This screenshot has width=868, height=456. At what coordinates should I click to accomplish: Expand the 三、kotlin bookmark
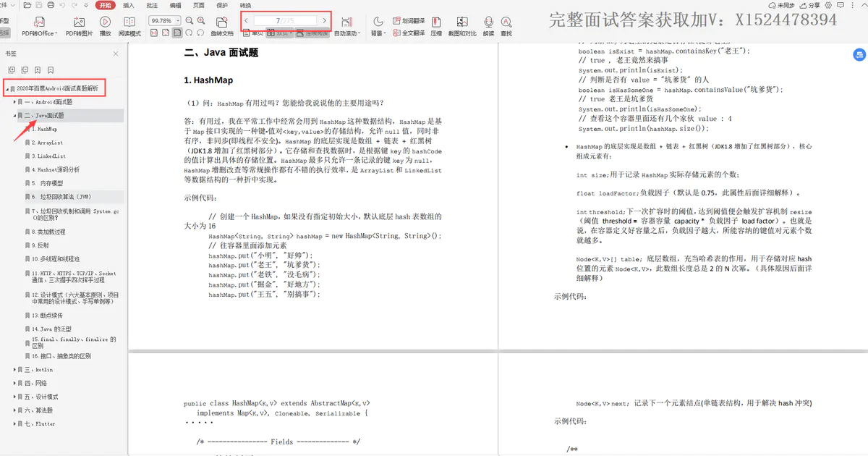[15, 370]
